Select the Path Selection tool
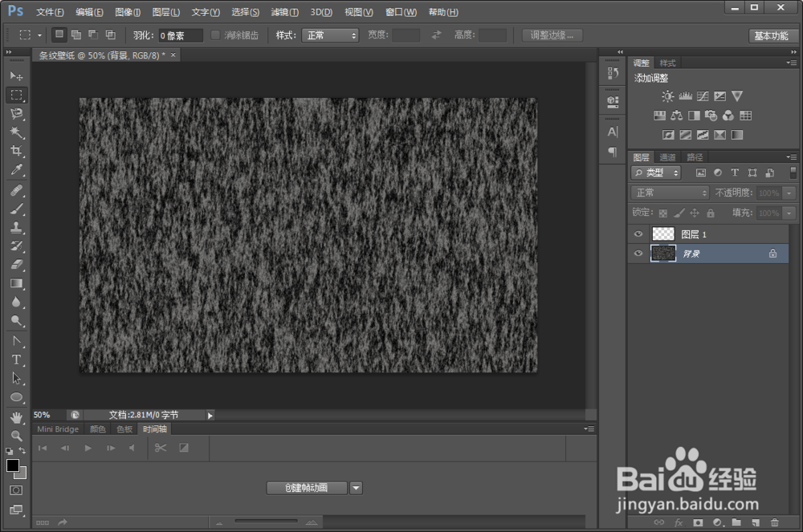Viewport: 803px width, 532px height. (16, 379)
